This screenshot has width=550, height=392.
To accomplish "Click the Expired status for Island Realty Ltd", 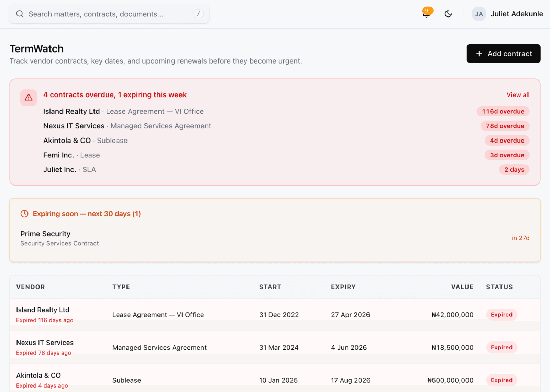I will 502,315.
